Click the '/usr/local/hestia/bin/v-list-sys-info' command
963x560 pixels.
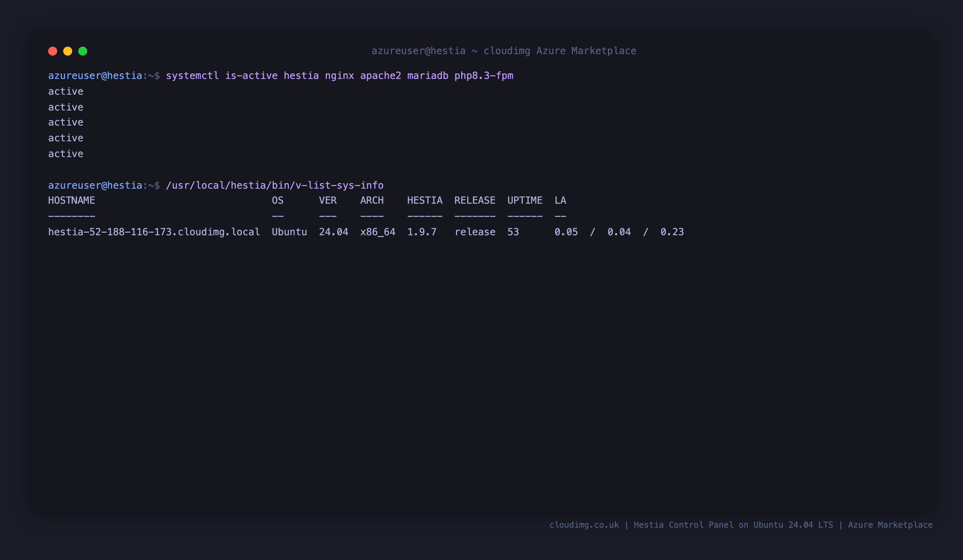pyautogui.click(x=275, y=186)
